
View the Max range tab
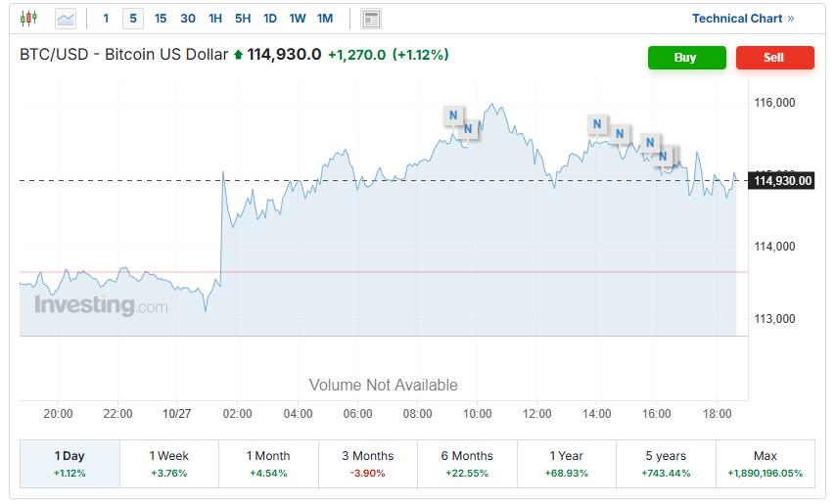tap(766, 464)
